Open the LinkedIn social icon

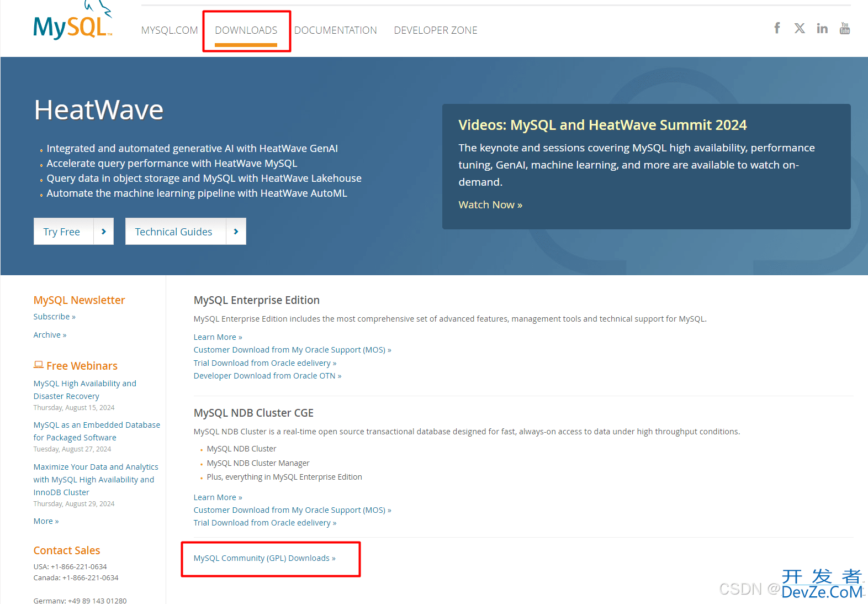[x=822, y=28]
